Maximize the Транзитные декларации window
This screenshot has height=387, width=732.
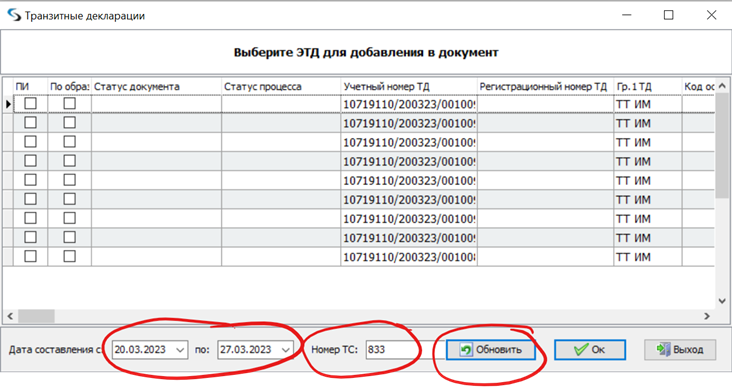(x=669, y=15)
